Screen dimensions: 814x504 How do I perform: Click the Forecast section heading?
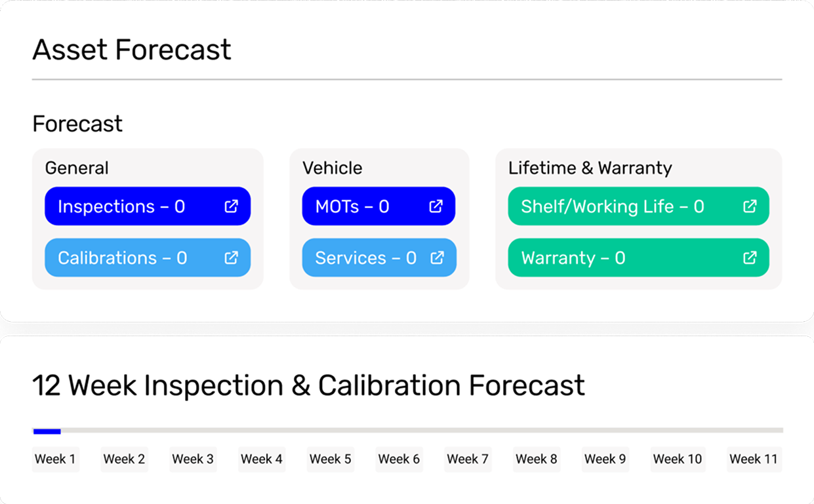pyautogui.click(x=77, y=123)
